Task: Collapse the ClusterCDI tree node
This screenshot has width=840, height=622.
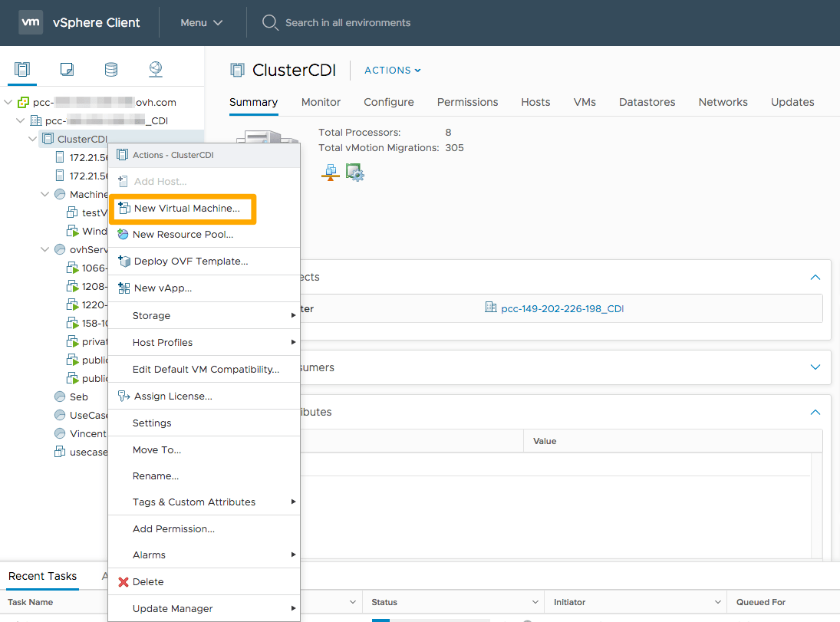Action: pos(33,139)
